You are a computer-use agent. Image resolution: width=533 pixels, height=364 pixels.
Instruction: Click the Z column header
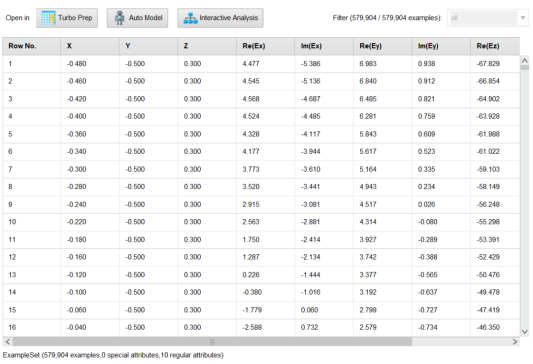pyautogui.click(x=207, y=46)
